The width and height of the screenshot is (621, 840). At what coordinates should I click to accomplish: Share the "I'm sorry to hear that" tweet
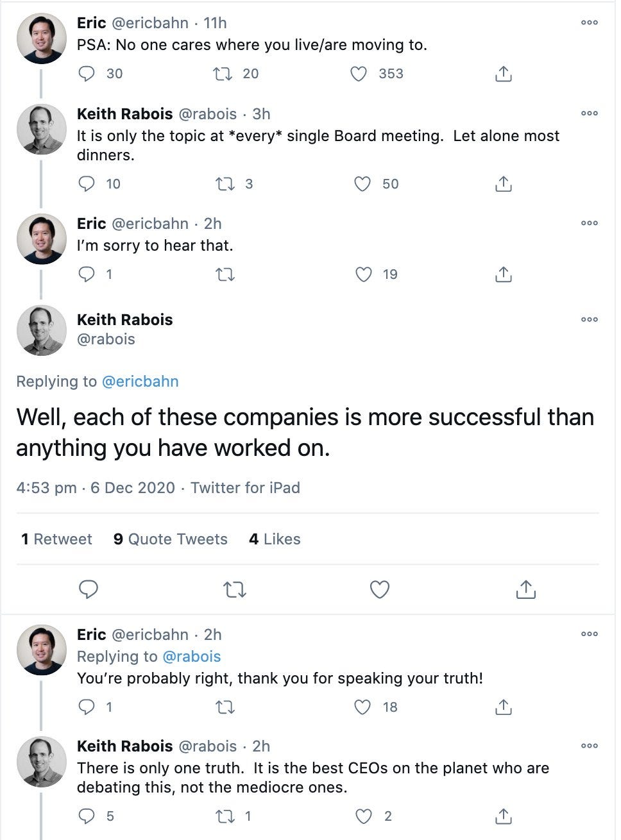coord(504,274)
